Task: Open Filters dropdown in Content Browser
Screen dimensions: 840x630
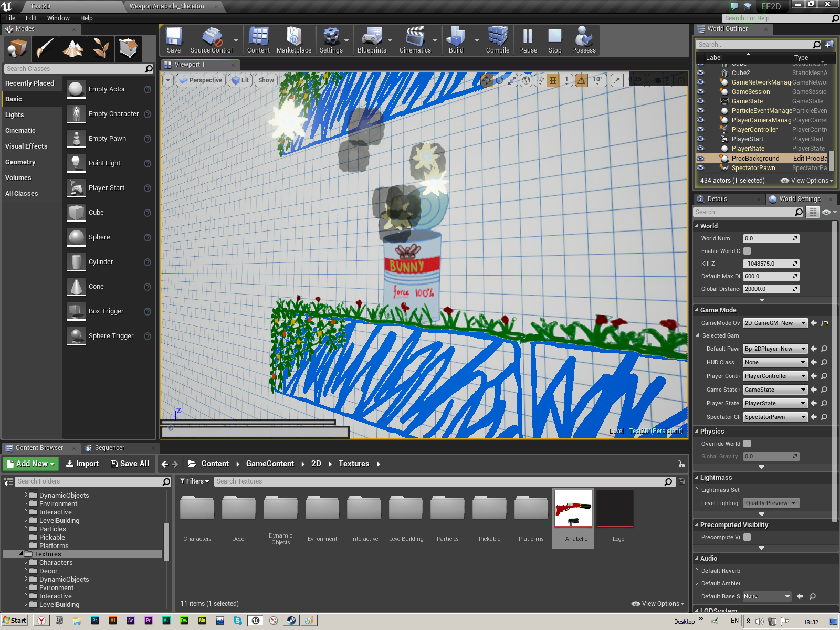Action: pos(194,481)
